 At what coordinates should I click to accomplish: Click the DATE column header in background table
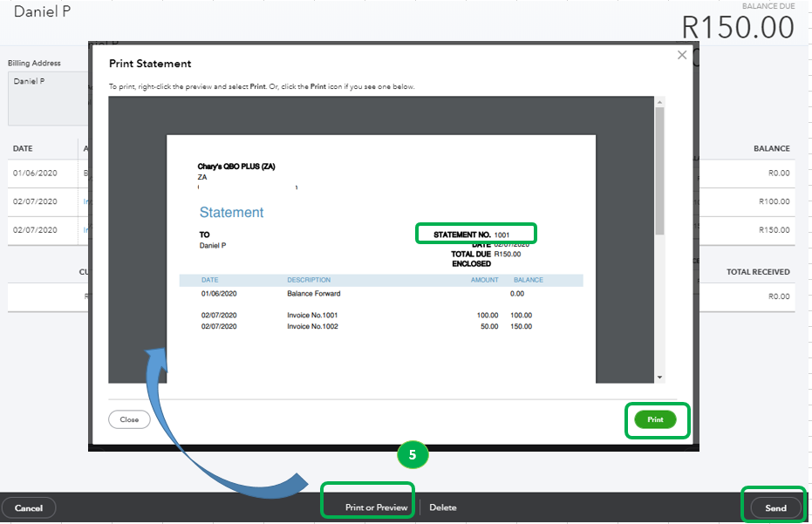click(x=23, y=148)
